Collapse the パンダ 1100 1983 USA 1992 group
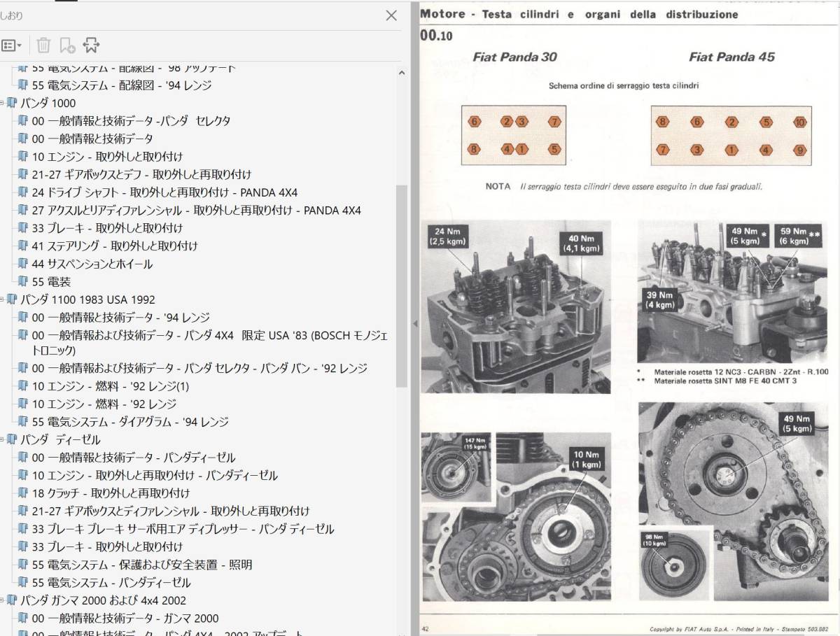This screenshot has height=636, width=840. click(x=2, y=299)
